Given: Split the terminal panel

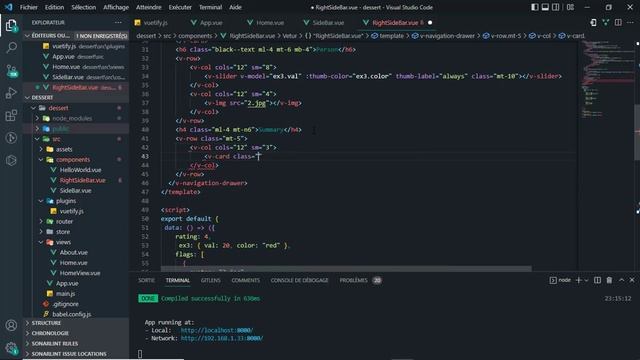Looking at the screenshot, I should (x=597, y=280).
